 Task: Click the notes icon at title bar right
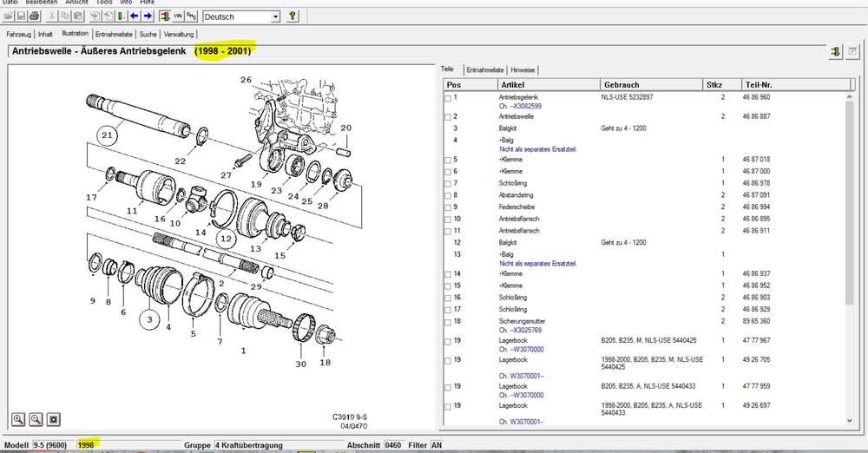(852, 52)
